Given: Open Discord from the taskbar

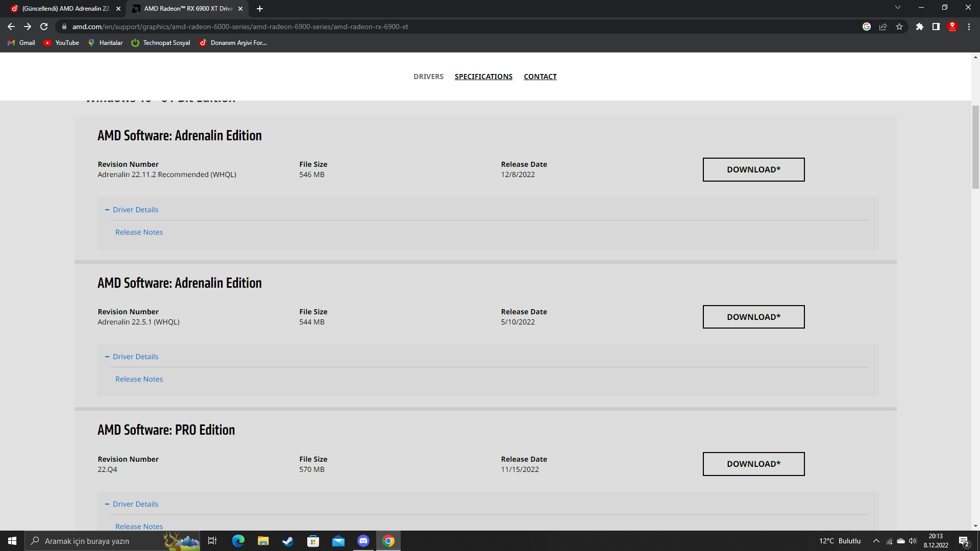Looking at the screenshot, I should coord(363,541).
